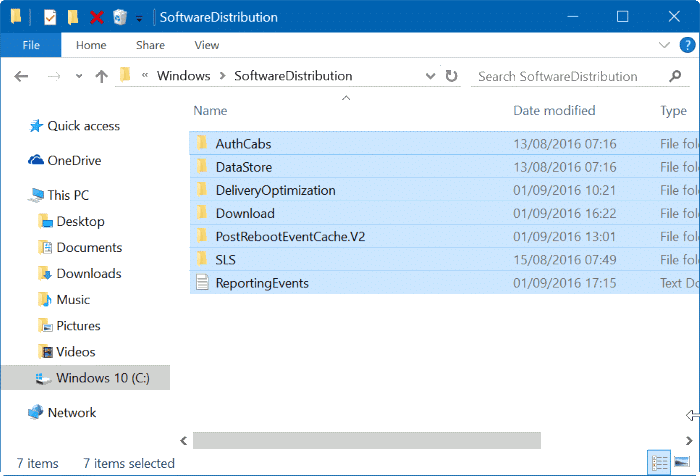
Task: Click the AuthCabs folder icon
Action: click(202, 143)
